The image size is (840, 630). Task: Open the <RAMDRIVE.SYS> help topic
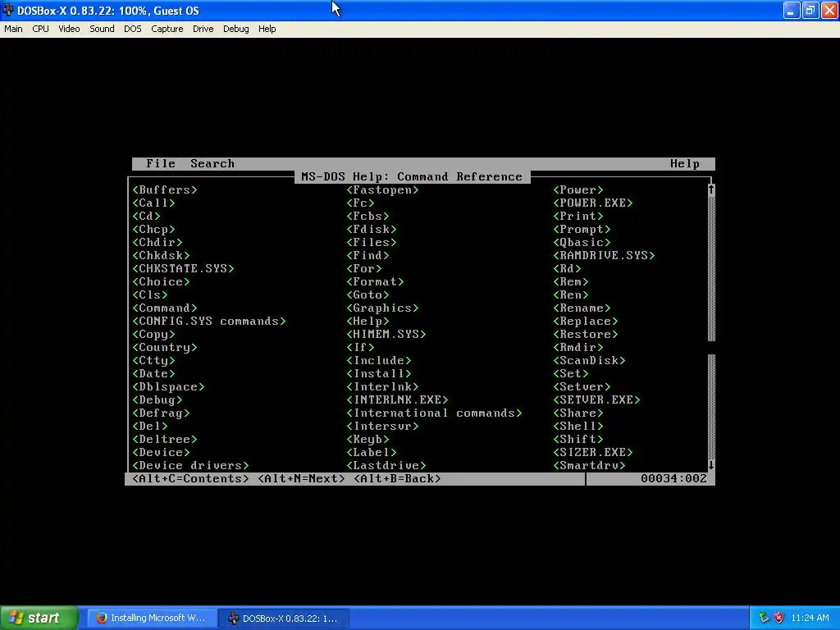pyautogui.click(x=604, y=256)
